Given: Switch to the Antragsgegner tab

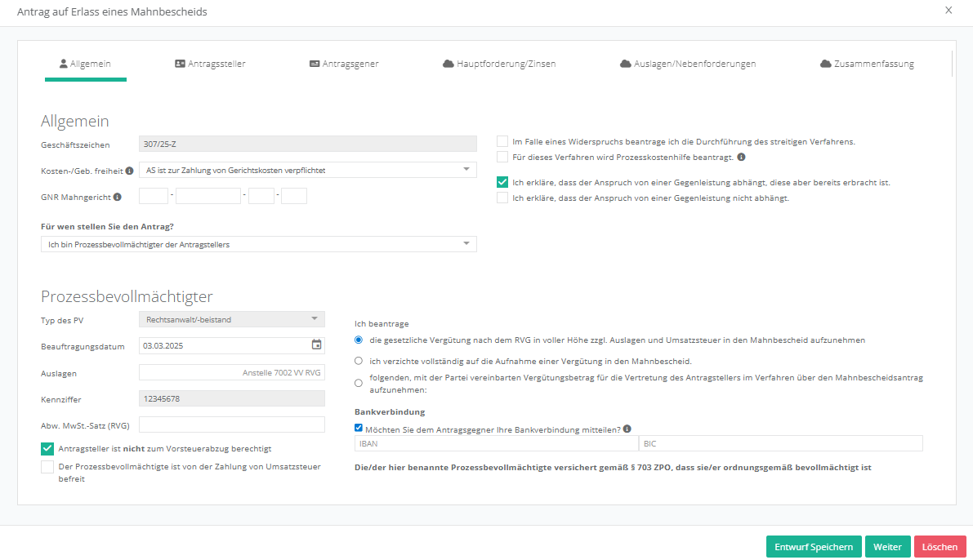Looking at the screenshot, I should (x=343, y=64).
